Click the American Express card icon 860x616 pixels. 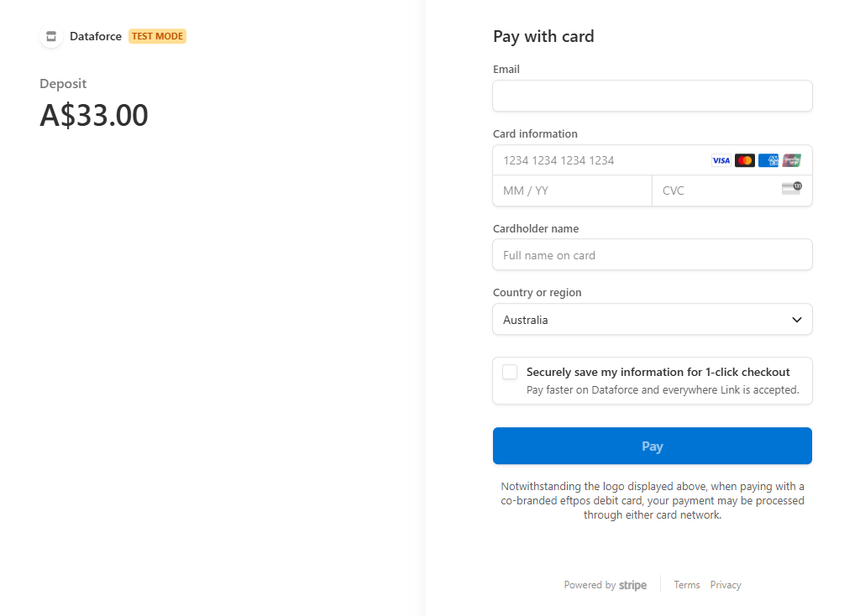pos(768,159)
